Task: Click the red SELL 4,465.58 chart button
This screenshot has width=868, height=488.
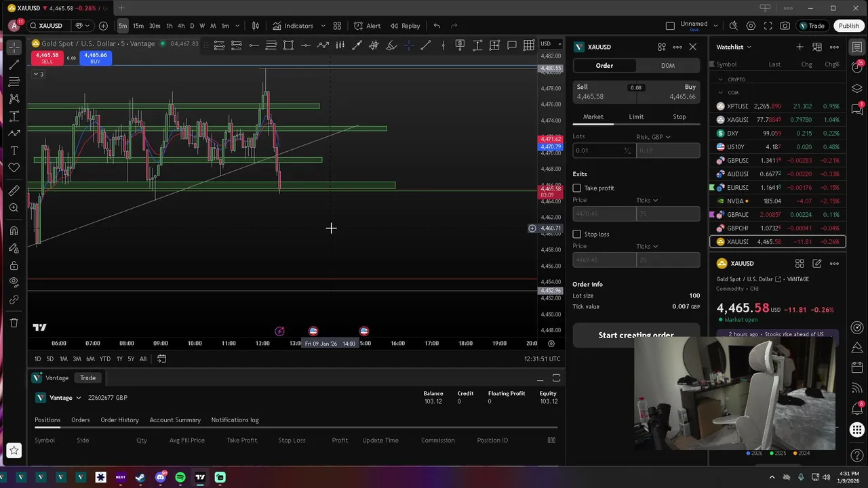Action: tap(47, 58)
